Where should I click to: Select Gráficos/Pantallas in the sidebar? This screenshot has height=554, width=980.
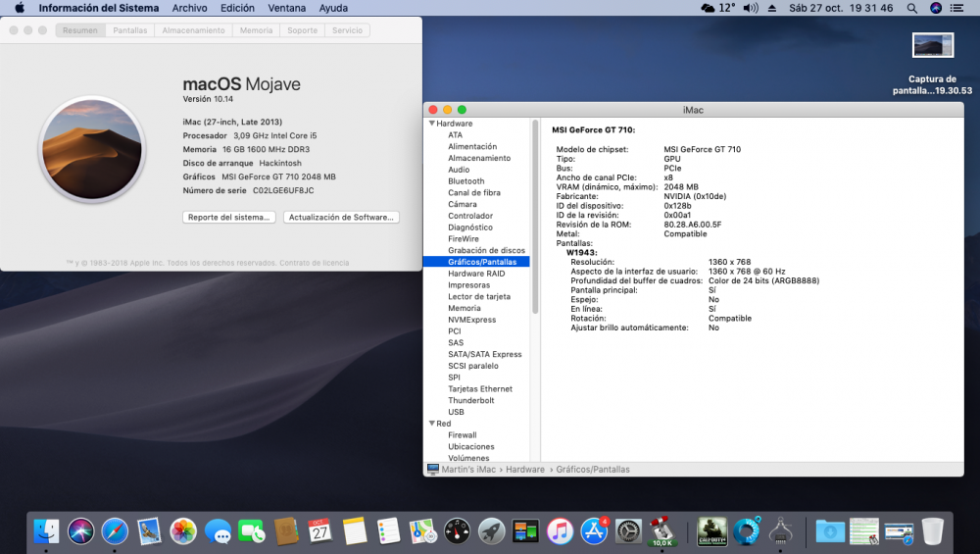476,262
